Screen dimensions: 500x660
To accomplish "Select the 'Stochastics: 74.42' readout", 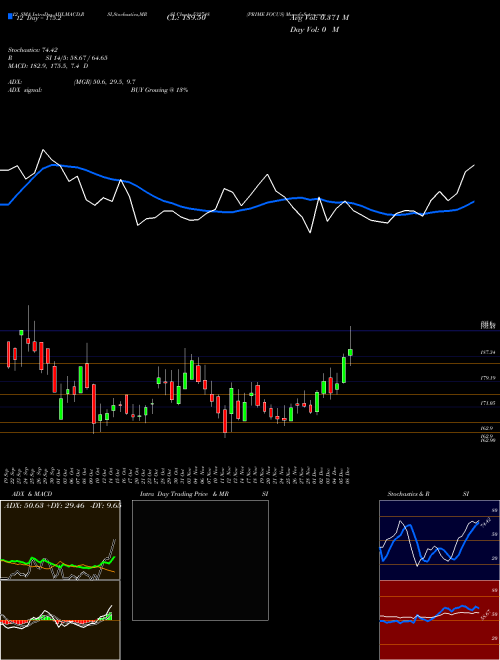I will coord(32,50).
